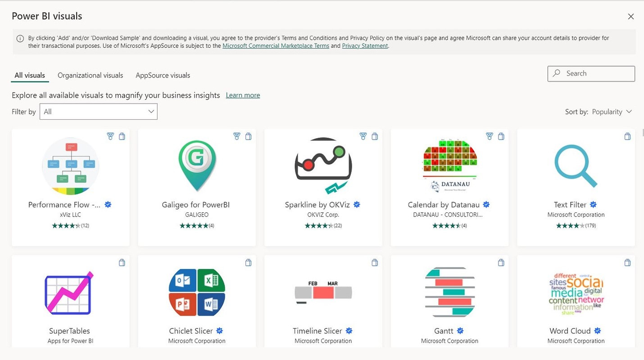
Task: Click the Apps for Power BI publisher name
Action: point(70,341)
